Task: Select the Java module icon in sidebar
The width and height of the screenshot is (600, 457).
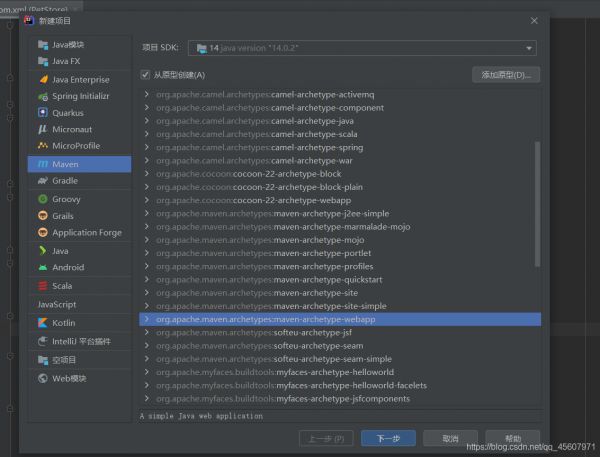Action: point(43,45)
